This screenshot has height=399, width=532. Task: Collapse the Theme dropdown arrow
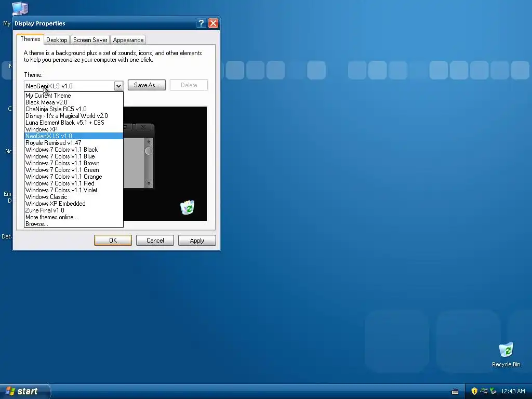point(118,86)
